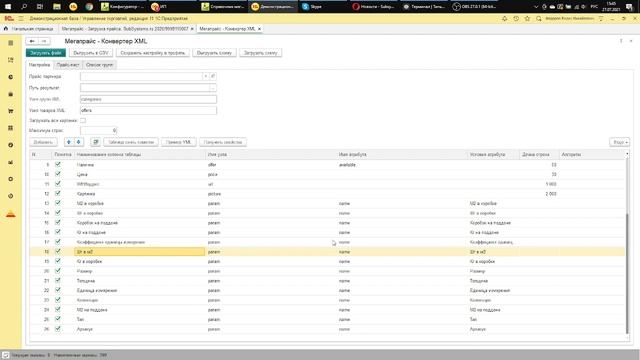
Task: Open the Windows Start menu
Action: pyautogui.click(x=8, y=6)
